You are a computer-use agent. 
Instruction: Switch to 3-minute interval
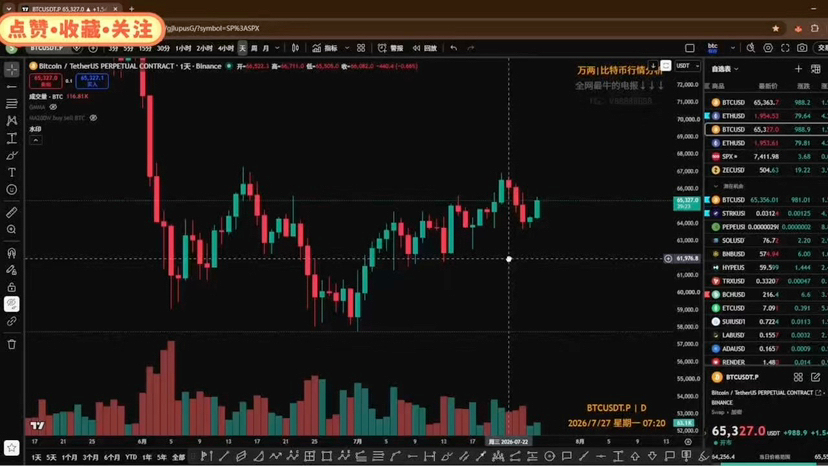(x=113, y=48)
